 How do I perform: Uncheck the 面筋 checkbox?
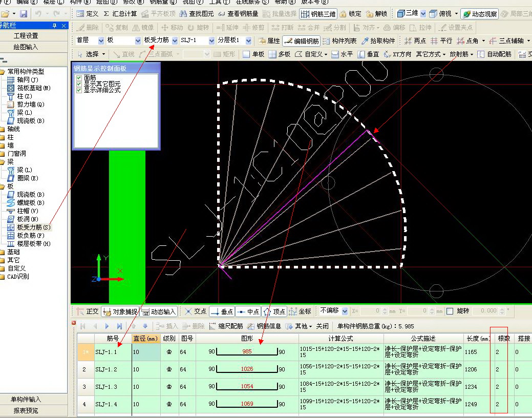79,77
